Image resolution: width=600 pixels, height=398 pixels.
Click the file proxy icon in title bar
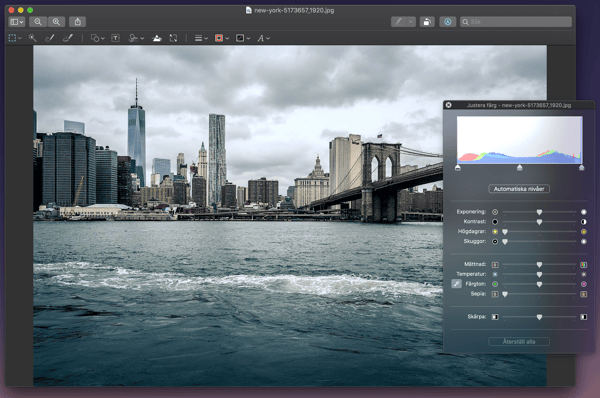tap(249, 10)
